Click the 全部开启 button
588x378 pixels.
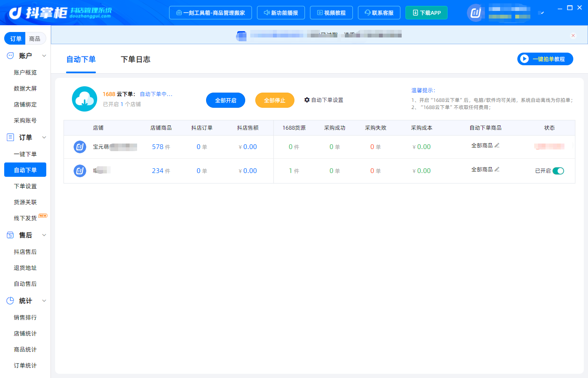(225, 100)
